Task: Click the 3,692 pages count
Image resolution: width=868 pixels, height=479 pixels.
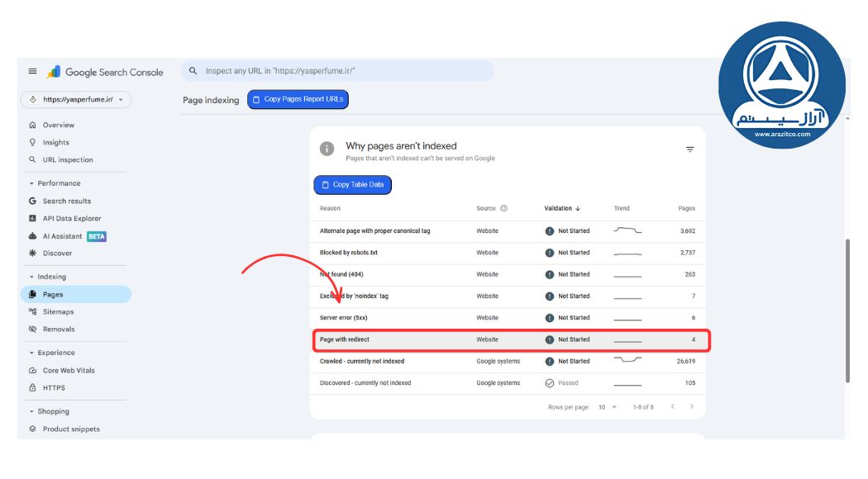Action: coord(688,231)
